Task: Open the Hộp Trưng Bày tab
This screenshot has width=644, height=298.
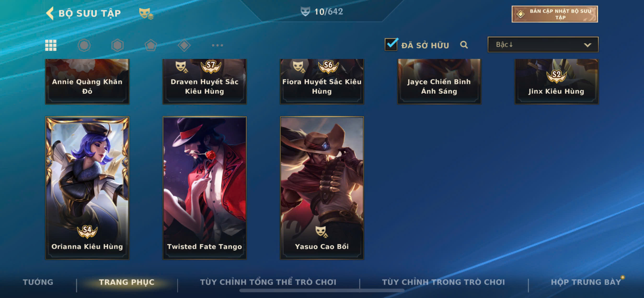Action: pos(586,282)
